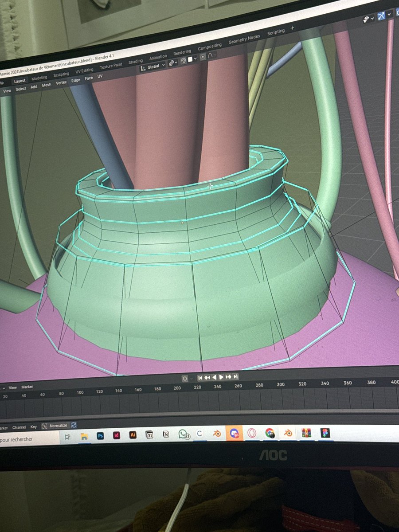The width and height of the screenshot is (399, 532).
Task: Toggle viewport gizmos button
Action: (381, 16)
